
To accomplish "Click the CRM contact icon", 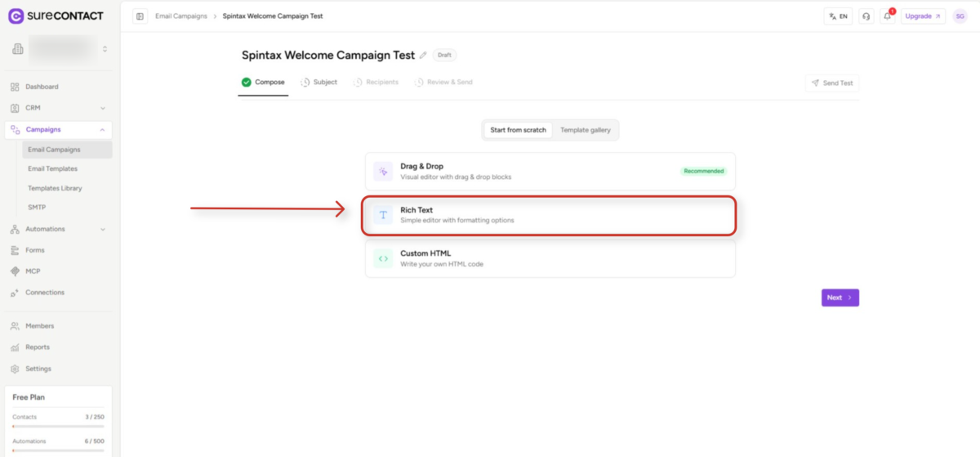I will 15,108.
